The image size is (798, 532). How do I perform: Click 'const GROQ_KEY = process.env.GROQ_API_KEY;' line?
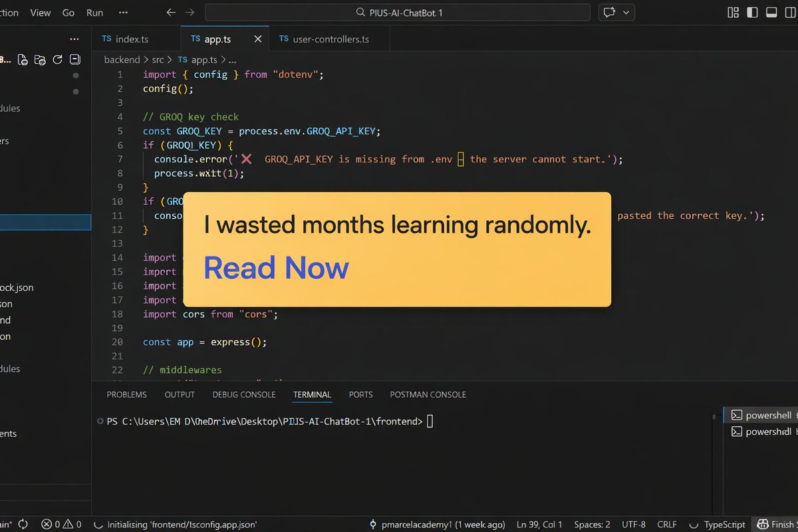click(261, 131)
